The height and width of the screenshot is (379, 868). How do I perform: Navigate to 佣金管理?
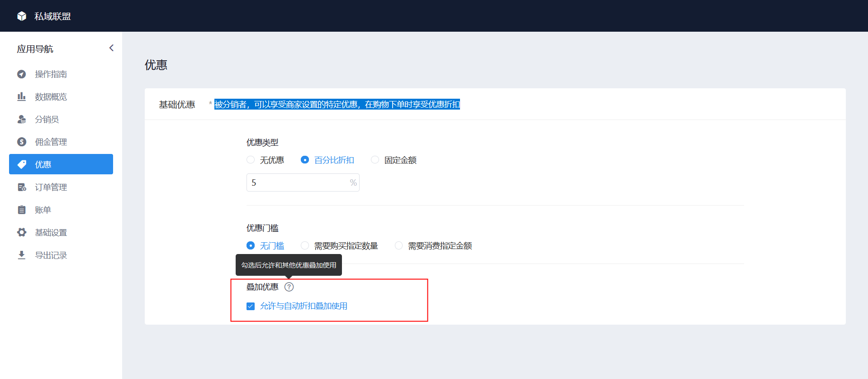61,142
